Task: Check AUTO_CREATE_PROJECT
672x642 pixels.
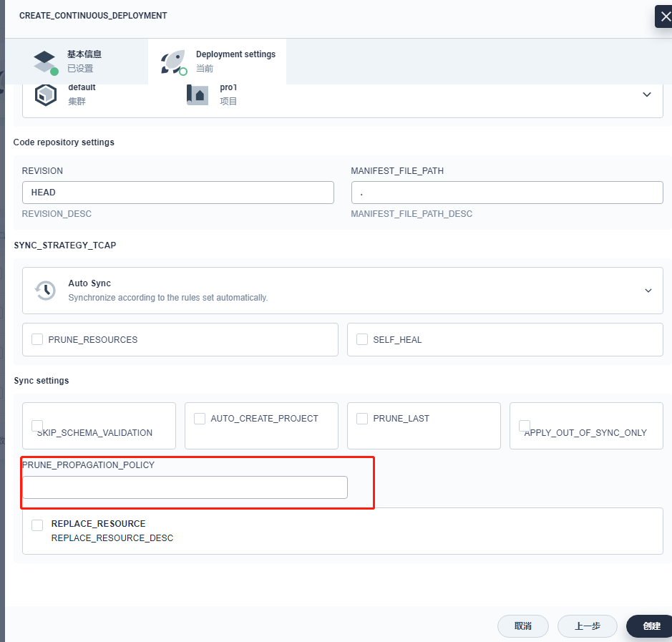Action: pyautogui.click(x=199, y=418)
